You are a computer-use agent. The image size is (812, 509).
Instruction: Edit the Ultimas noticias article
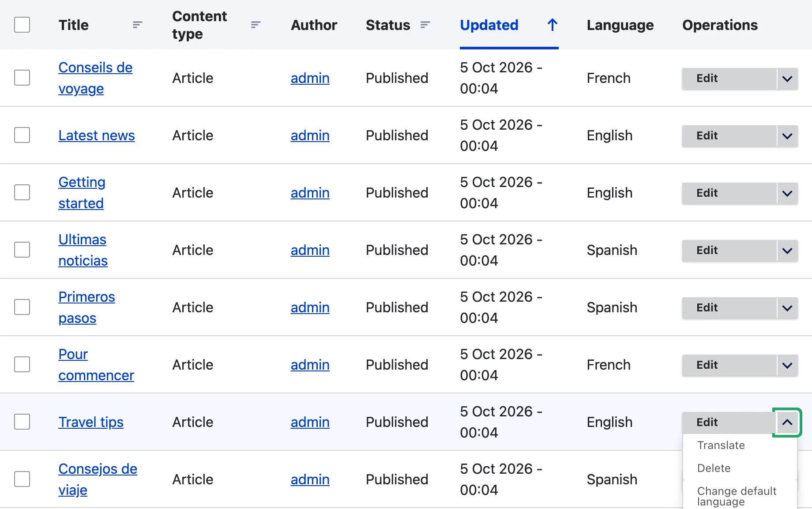pos(729,251)
